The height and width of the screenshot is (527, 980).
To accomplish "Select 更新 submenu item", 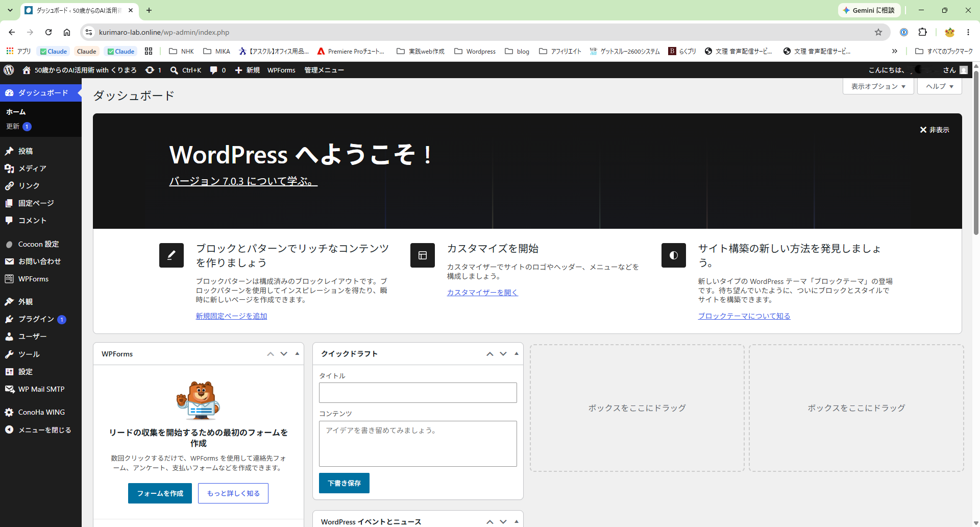I will pos(19,127).
